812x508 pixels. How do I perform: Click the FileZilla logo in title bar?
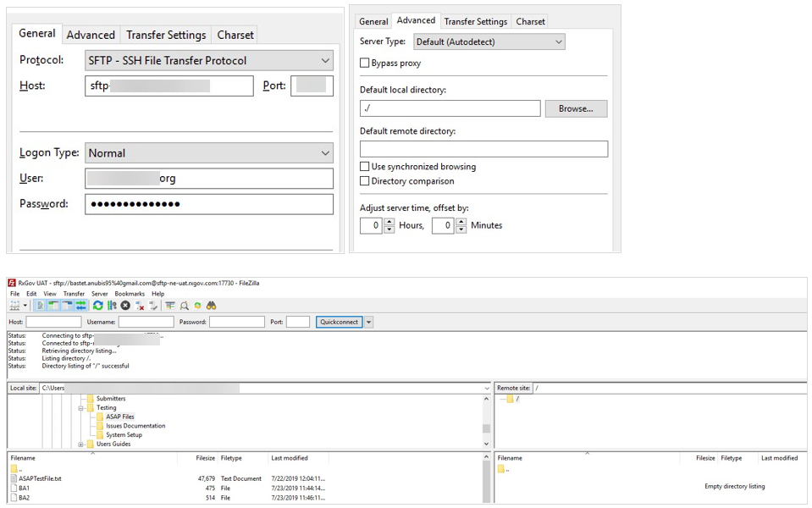coord(11,284)
